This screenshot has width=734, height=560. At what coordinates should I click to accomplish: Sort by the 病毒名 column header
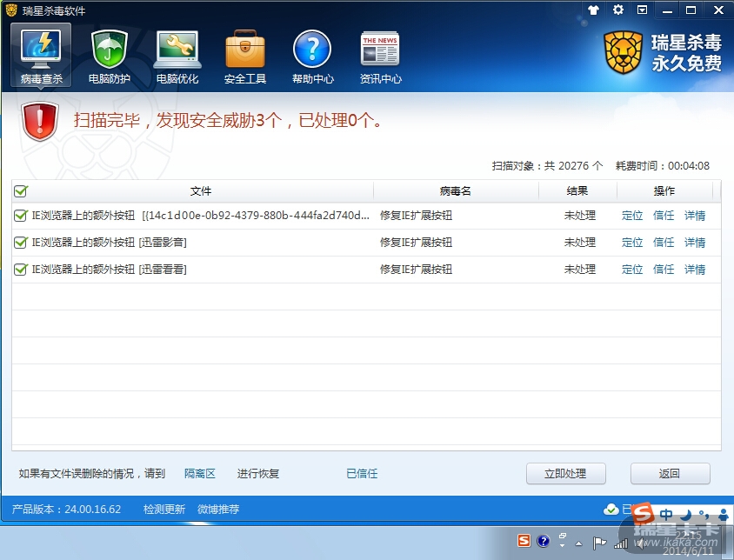point(455,191)
